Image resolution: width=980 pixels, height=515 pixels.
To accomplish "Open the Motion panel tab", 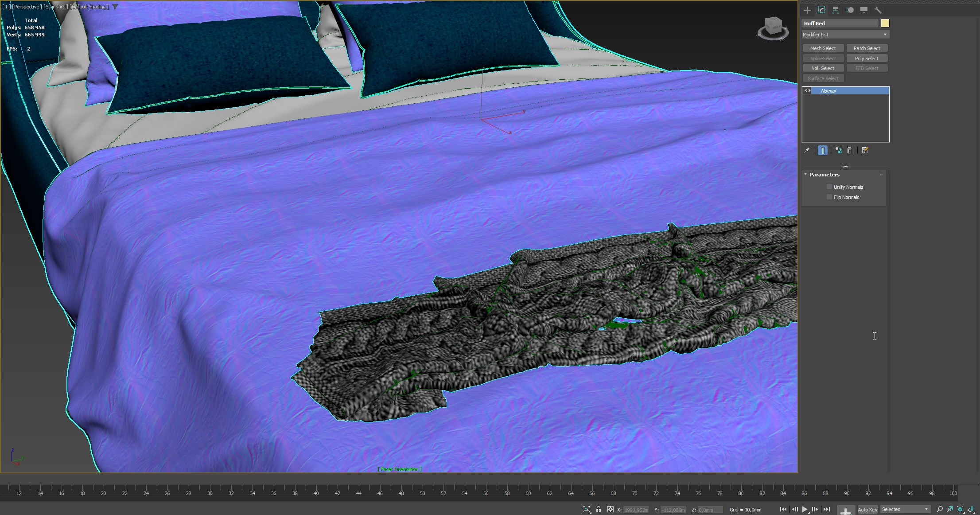I will coord(849,10).
